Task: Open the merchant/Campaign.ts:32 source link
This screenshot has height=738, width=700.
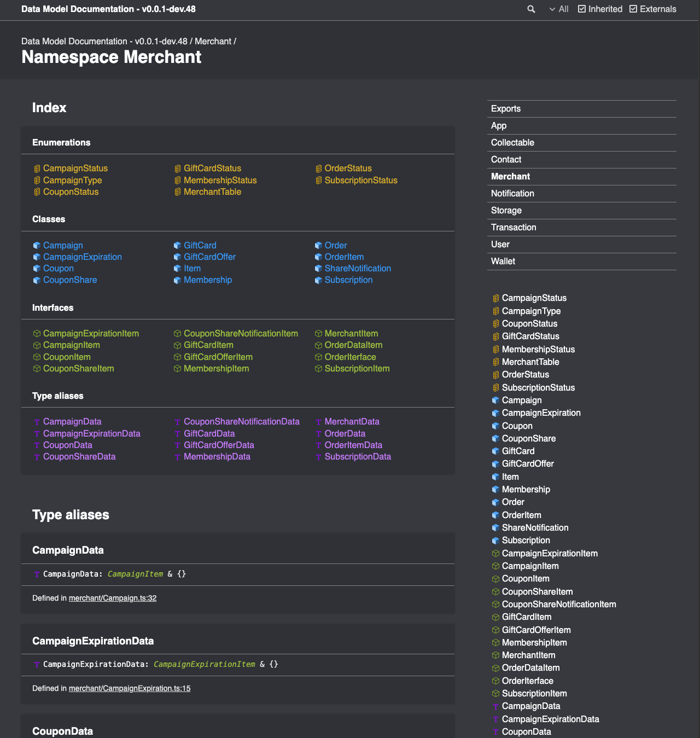Action: (x=113, y=598)
